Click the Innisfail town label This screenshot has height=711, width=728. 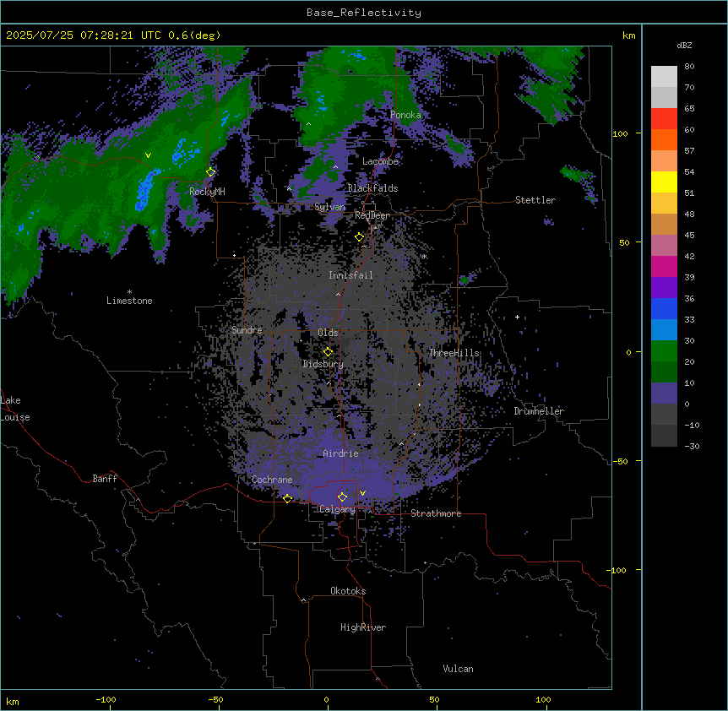[x=350, y=275]
